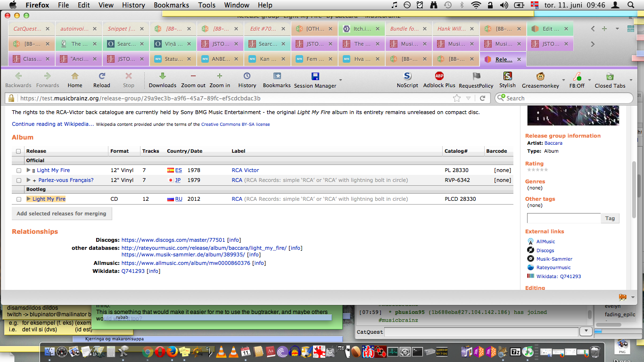Switch to the CatQuest tab
This screenshot has width=644, height=362.
(x=32, y=29)
